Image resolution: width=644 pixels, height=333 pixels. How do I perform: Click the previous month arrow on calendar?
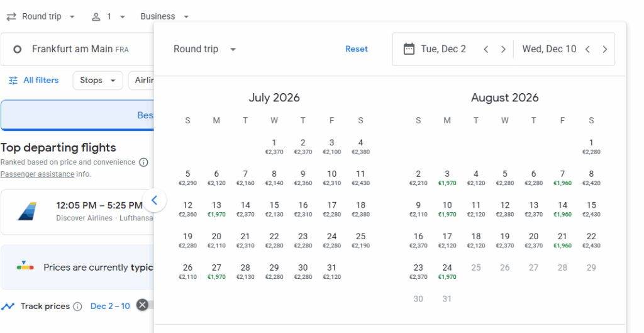(x=154, y=201)
